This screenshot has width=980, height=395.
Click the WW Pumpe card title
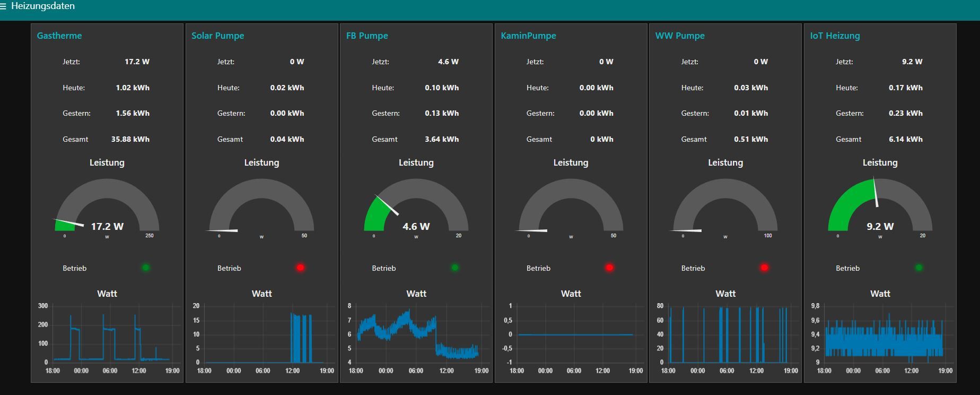click(x=680, y=36)
